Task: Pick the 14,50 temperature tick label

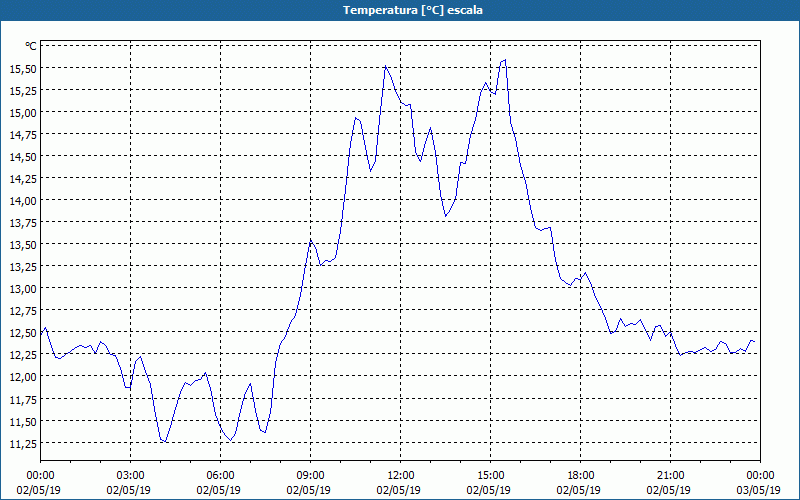Action: (23, 157)
